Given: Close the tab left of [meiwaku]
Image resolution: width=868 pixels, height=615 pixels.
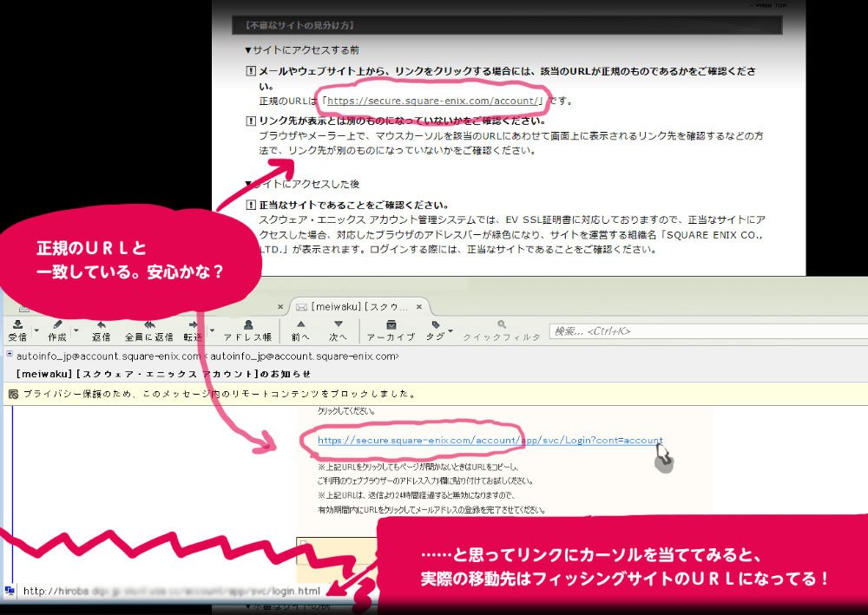Looking at the screenshot, I should (280, 306).
